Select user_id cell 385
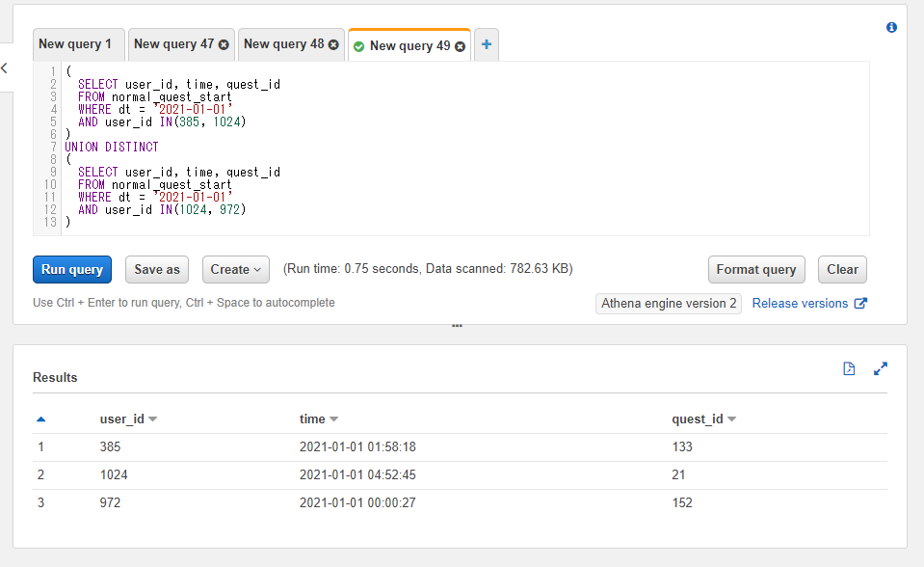924x567 pixels. pyautogui.click(x=110, y=446)
